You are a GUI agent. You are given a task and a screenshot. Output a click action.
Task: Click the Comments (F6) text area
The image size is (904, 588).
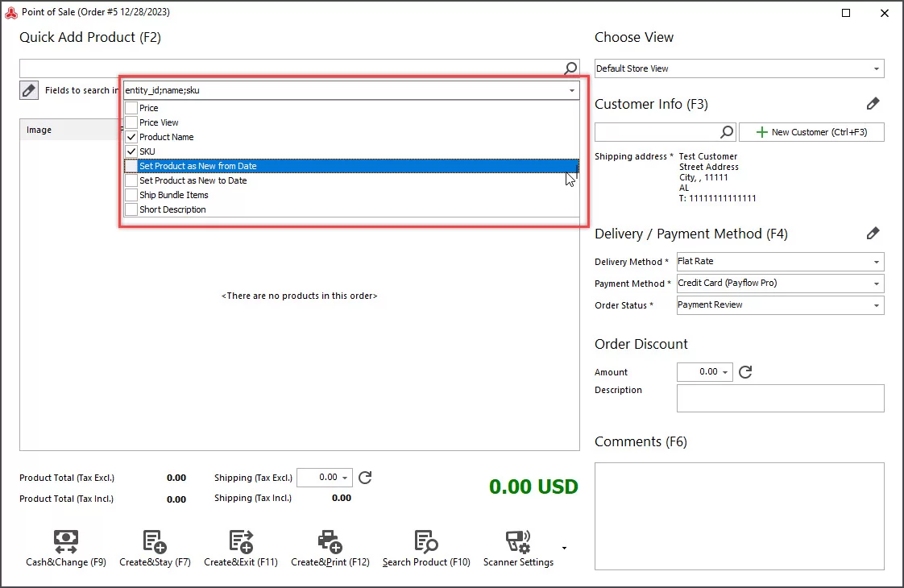click(x=739, y=516)
